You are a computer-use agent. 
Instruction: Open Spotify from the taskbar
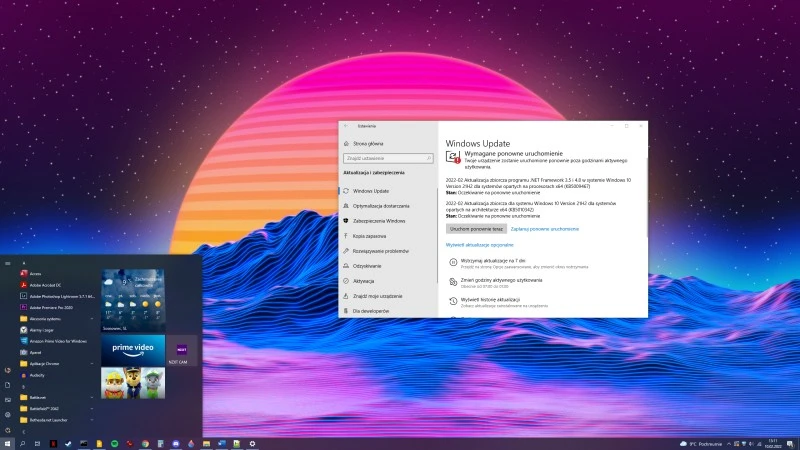[114, 444]
